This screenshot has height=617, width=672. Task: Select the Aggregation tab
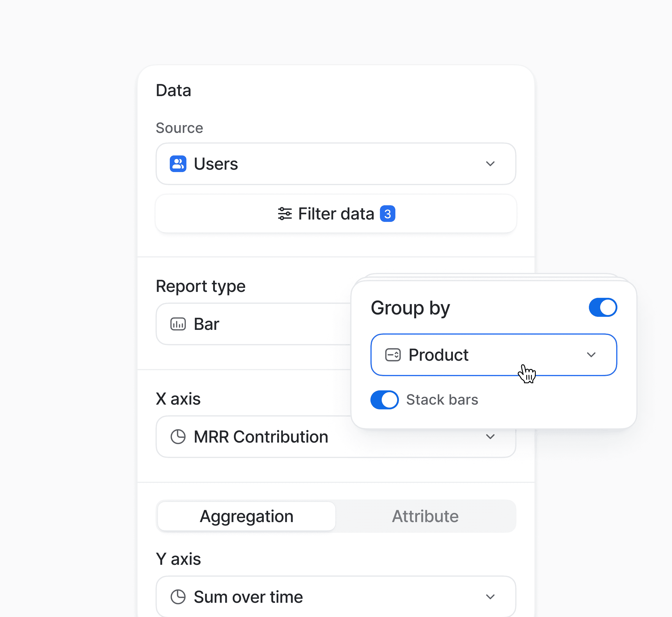coord(246,516)
